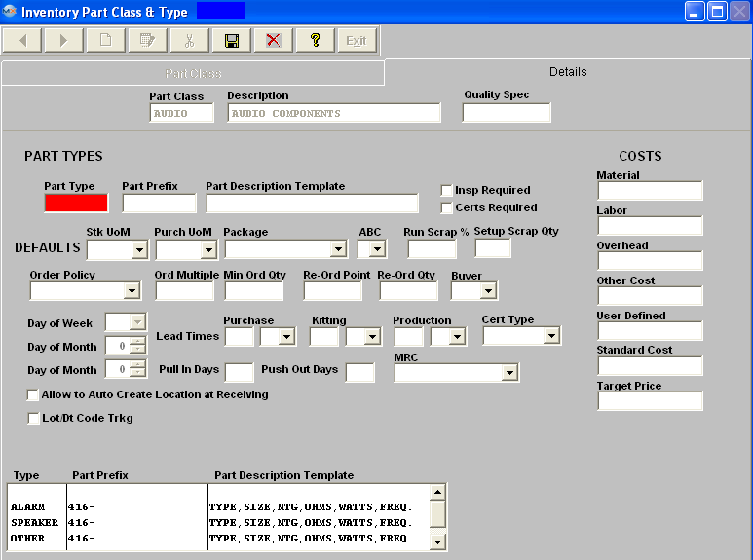
Task: Open the Cert Type dropdown
Action: pyautogui.click(x=551, y=336)
